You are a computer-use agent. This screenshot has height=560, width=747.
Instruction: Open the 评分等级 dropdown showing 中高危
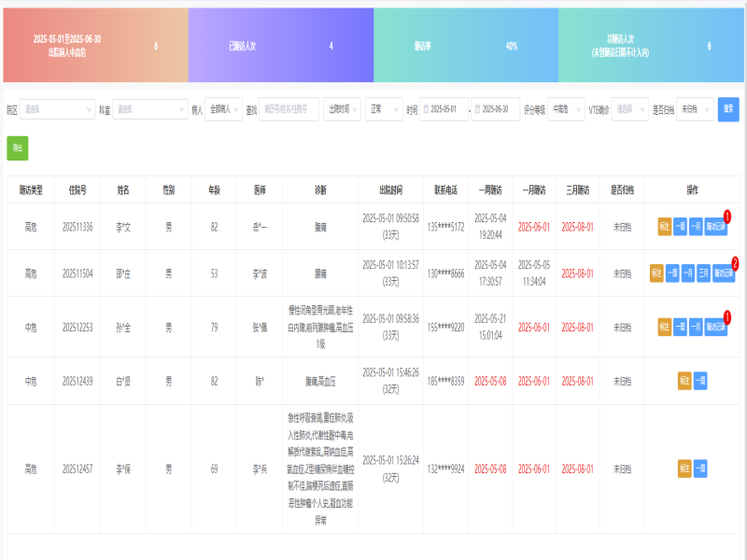click(x=566, y=109)
